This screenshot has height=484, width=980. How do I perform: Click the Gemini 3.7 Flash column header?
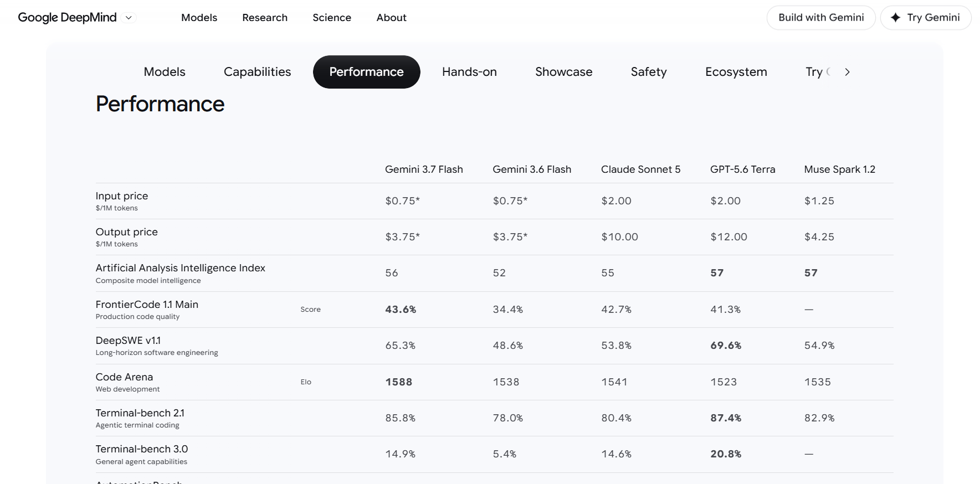424,169
